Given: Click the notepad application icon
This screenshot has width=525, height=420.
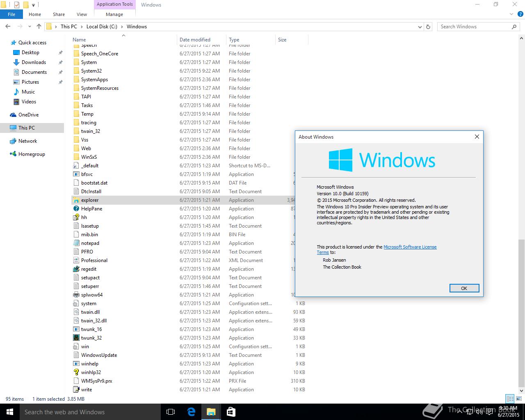Looking at the screenshot, I should [x=76, y=243].
